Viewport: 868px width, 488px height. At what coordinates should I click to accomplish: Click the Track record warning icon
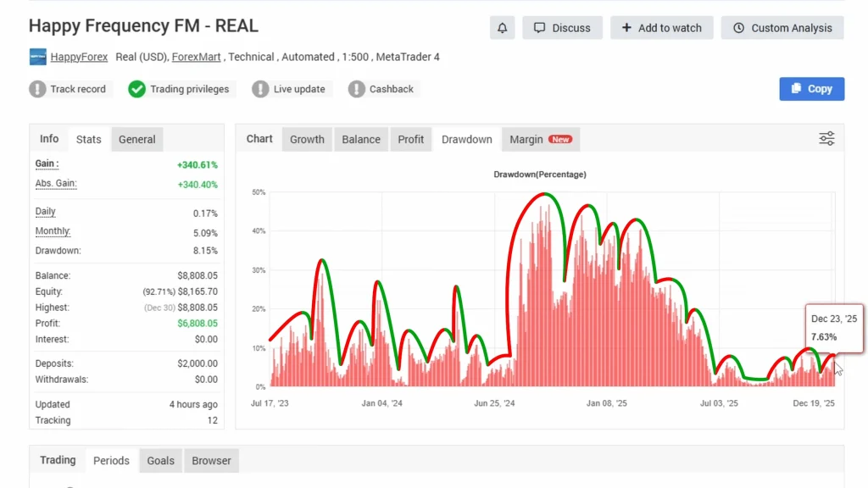[x=37, y=89]
